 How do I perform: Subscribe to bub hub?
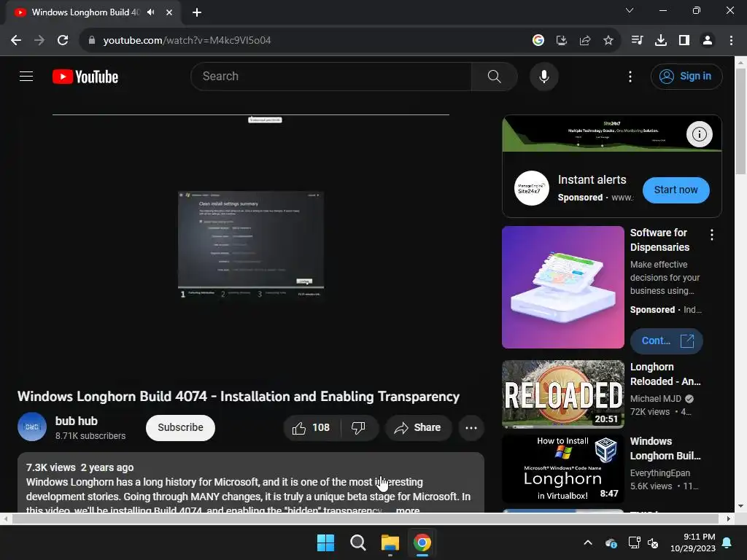pyautogui.click(x=180, y=427)
